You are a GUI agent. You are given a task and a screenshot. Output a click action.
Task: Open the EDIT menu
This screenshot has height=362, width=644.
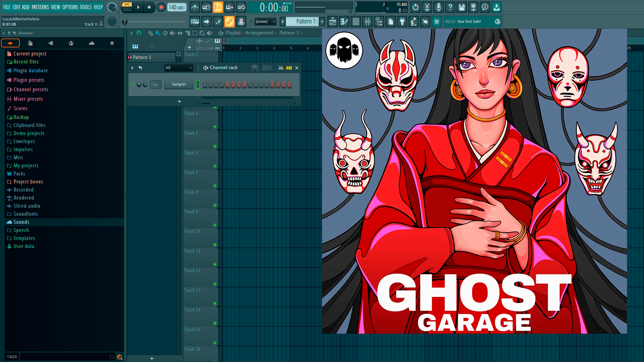[17, 7]
